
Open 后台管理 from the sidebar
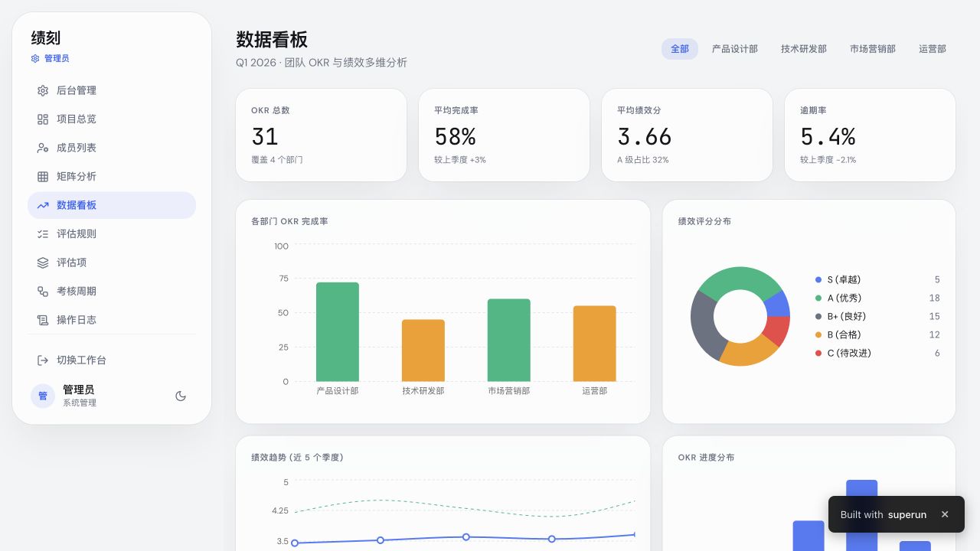coord(112,90)
